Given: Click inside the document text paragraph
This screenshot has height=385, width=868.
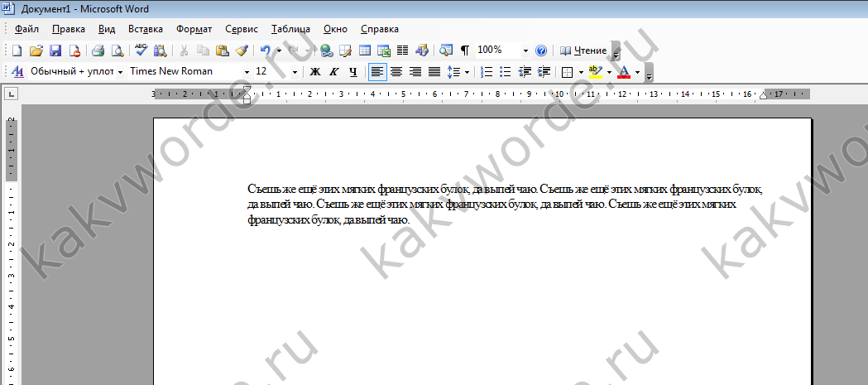Looking at the screenshot, I should pyautogui.click(x=496, y=204).
